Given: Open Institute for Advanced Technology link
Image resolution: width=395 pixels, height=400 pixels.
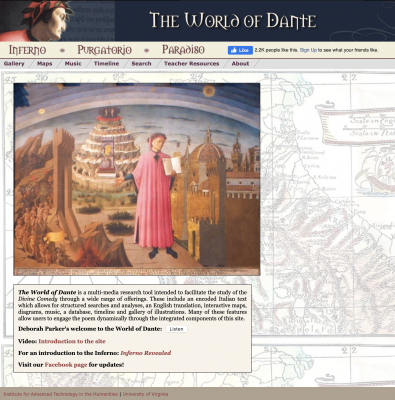Looking at the screenshot, I should point(61,394).
